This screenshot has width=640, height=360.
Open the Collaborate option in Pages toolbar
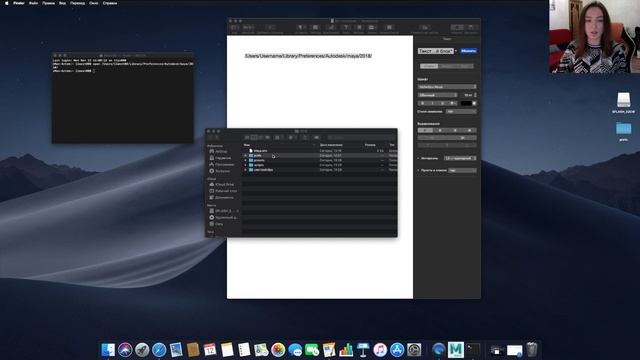(424, 27)
